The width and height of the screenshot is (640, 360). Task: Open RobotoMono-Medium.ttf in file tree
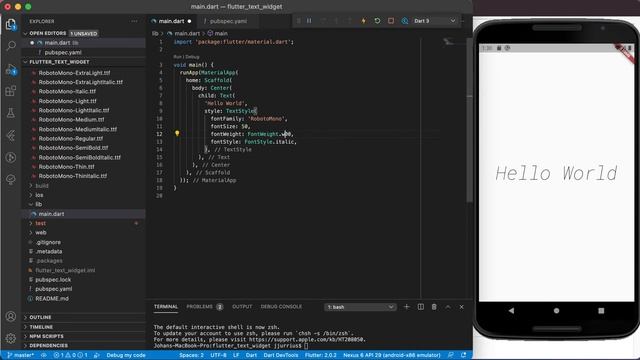click(71, 120)
